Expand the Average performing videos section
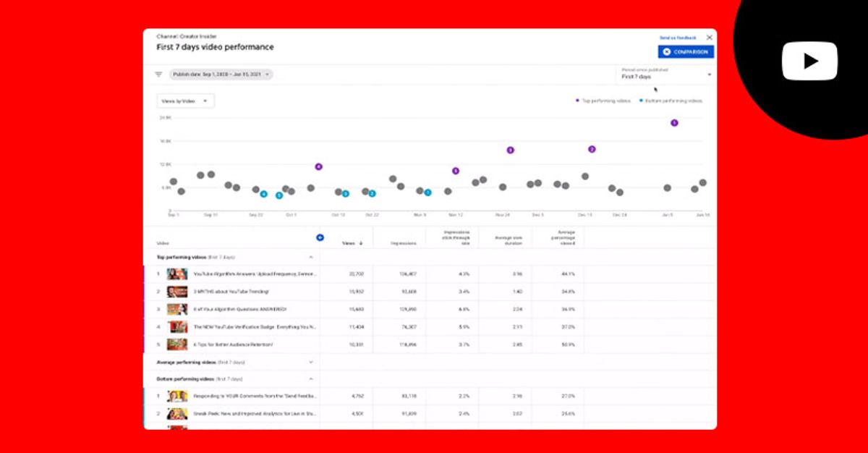Image resolution: width=868 pixels, height=453 pixels. pyautogui.click(x=312, y=362)
